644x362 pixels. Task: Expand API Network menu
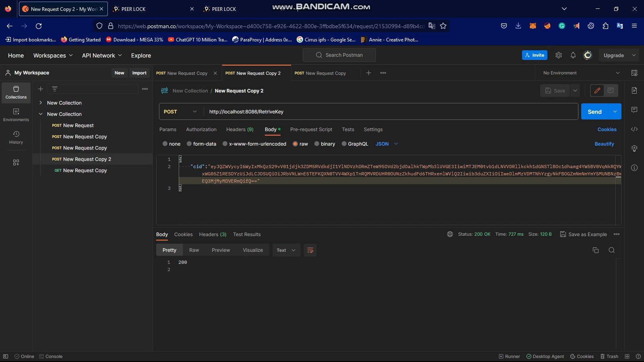(102, 56)
